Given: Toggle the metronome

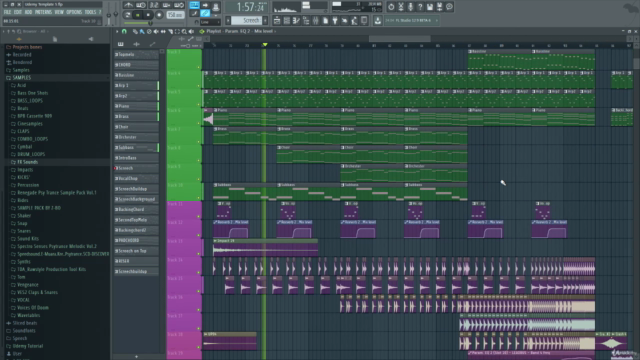Looking at the screenshot, I should (128, 5).
